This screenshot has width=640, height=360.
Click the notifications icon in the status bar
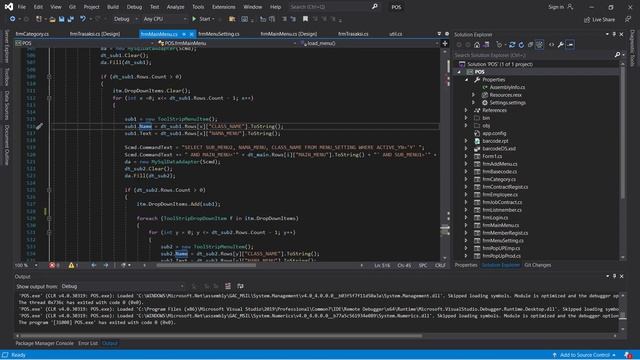(x=628, y=355)
